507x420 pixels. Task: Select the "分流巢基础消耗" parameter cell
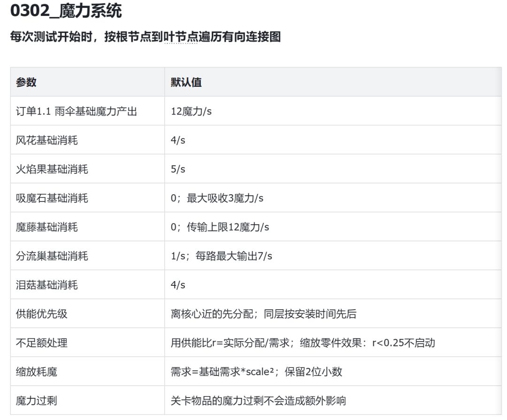87,256
